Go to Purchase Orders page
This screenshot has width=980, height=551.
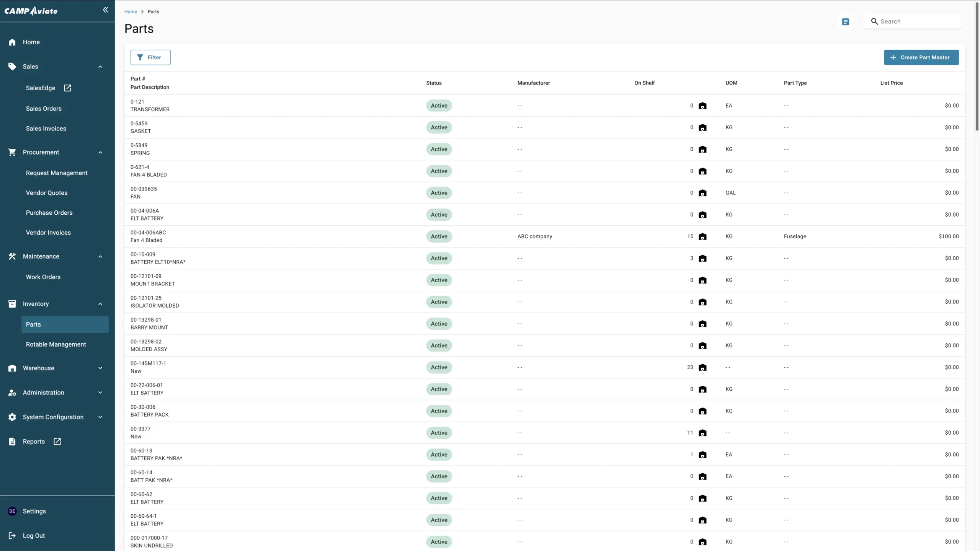coord(49,213)
